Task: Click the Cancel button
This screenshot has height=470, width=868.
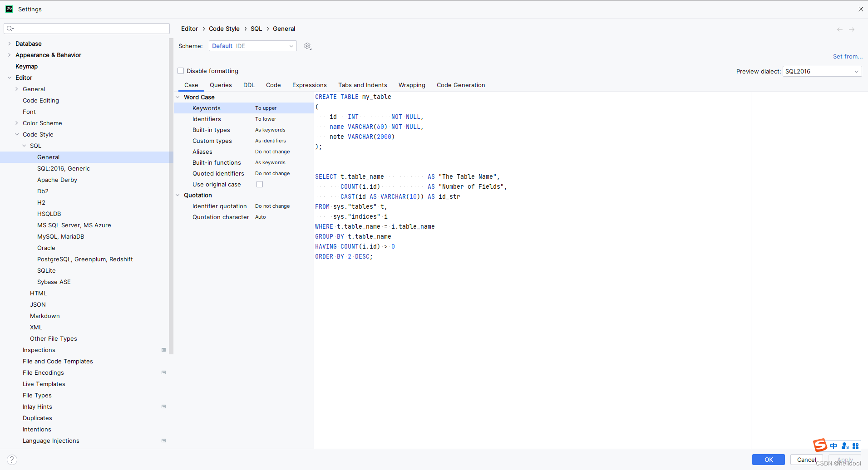Action: (806, 460)
